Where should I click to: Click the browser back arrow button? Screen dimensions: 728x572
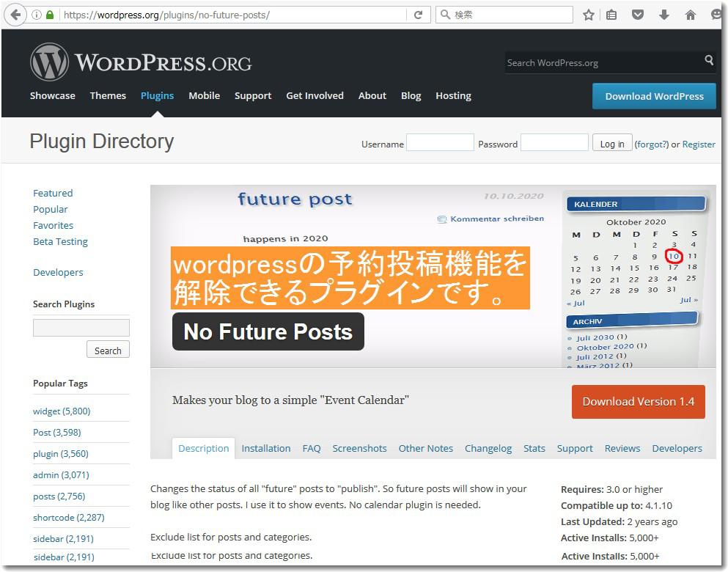pyautogui.click(x=15, y=15)
